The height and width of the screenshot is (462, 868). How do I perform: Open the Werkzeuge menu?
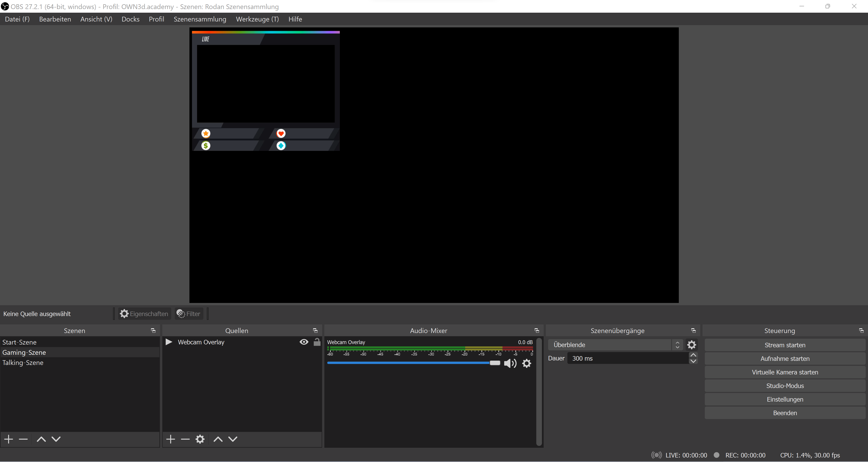[257, 19]
